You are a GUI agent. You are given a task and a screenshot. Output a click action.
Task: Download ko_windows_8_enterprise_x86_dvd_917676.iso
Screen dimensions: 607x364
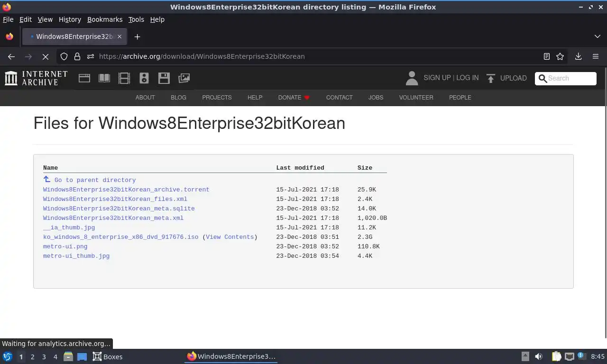[121, 237]
